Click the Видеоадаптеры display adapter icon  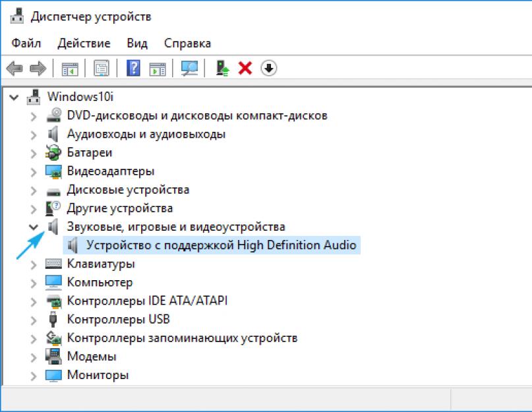click(53, 171)
